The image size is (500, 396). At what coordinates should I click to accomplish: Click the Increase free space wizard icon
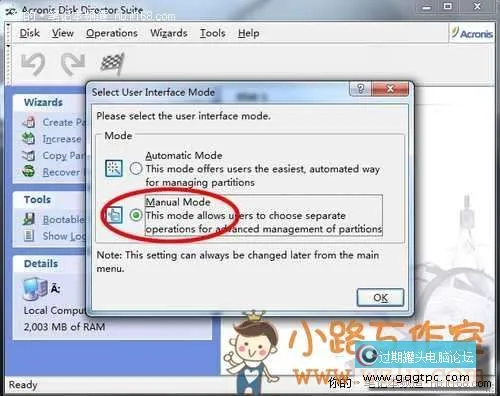29,139
